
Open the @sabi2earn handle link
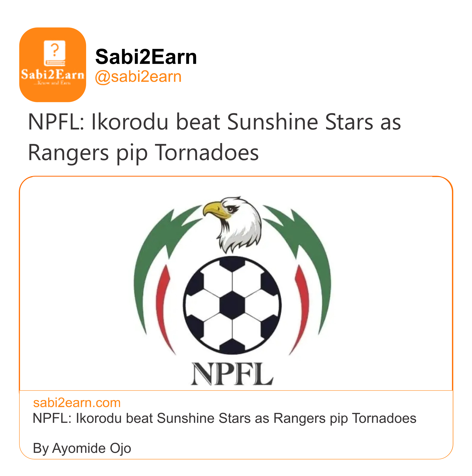coord(138,77)
